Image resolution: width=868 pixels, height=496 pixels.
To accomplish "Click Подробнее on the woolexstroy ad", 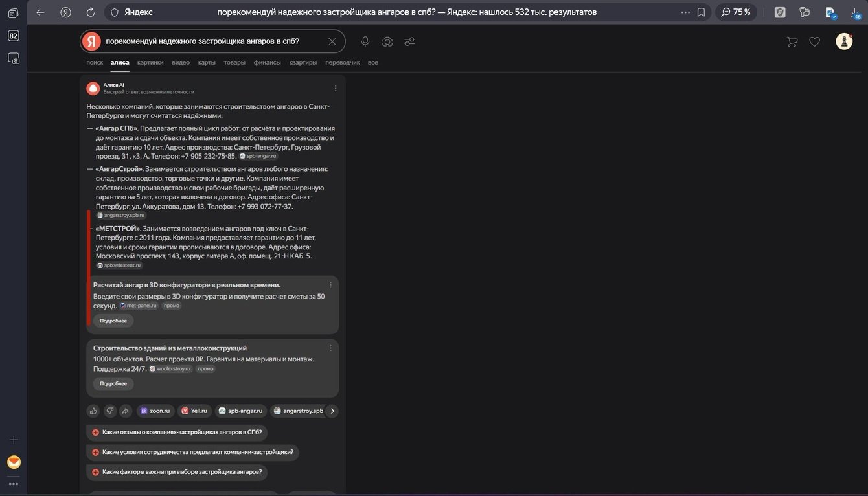I will coord(113,384).
